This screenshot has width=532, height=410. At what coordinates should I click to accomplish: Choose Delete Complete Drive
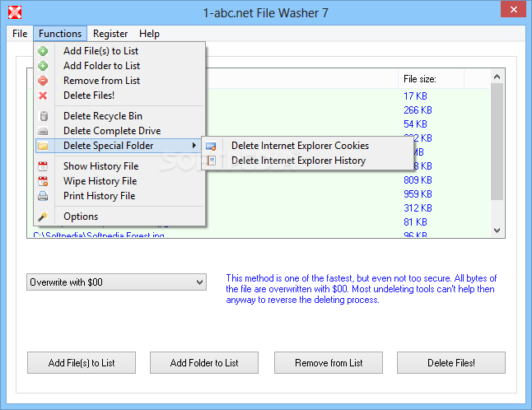point(120,131)
